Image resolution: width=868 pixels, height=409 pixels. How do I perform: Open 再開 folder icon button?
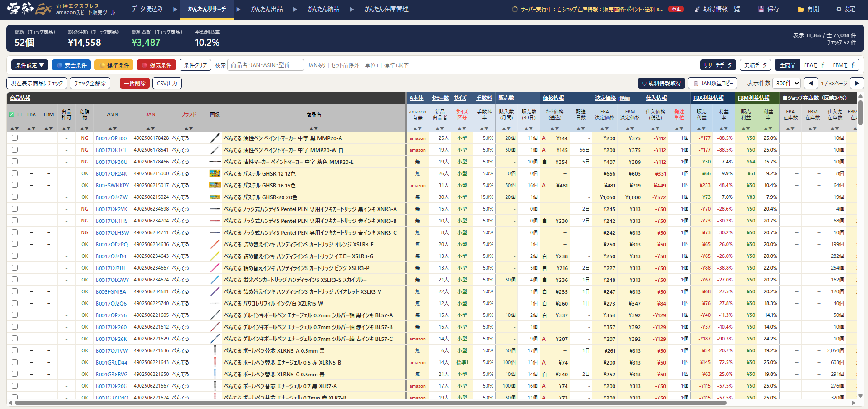tap(809, 9)
